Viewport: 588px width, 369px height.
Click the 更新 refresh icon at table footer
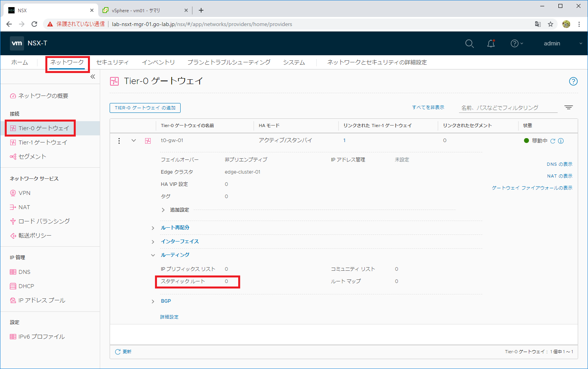(x=118, y=352)
